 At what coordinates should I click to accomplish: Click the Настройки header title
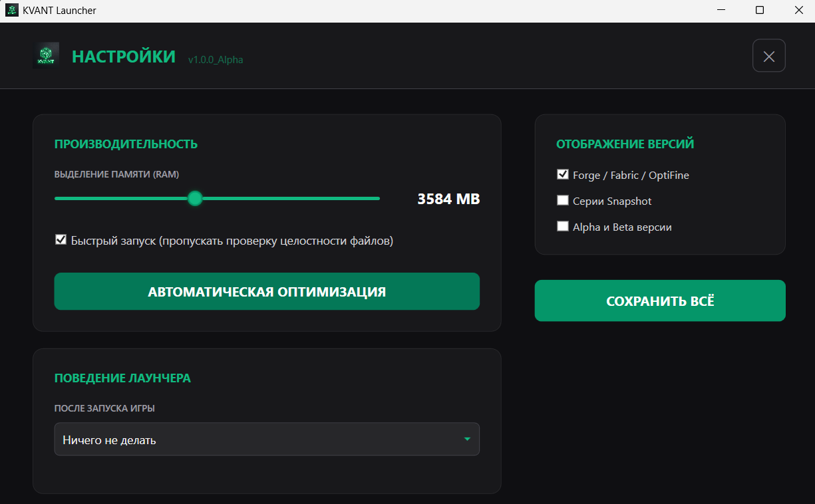click(124, 57)
